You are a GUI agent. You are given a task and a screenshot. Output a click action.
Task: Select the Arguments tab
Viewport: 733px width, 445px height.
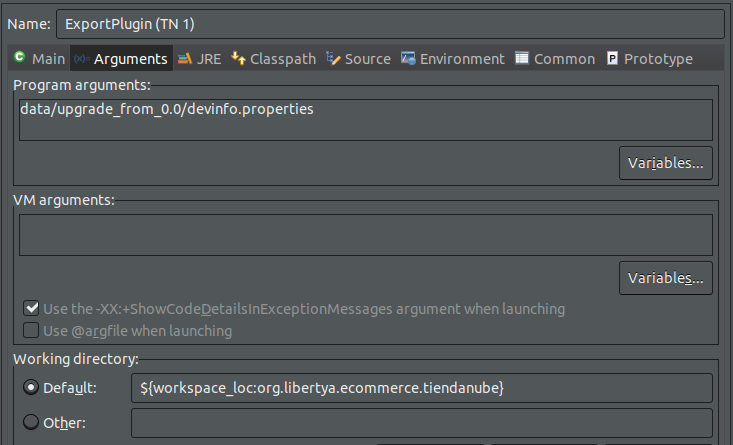point(122,58)
